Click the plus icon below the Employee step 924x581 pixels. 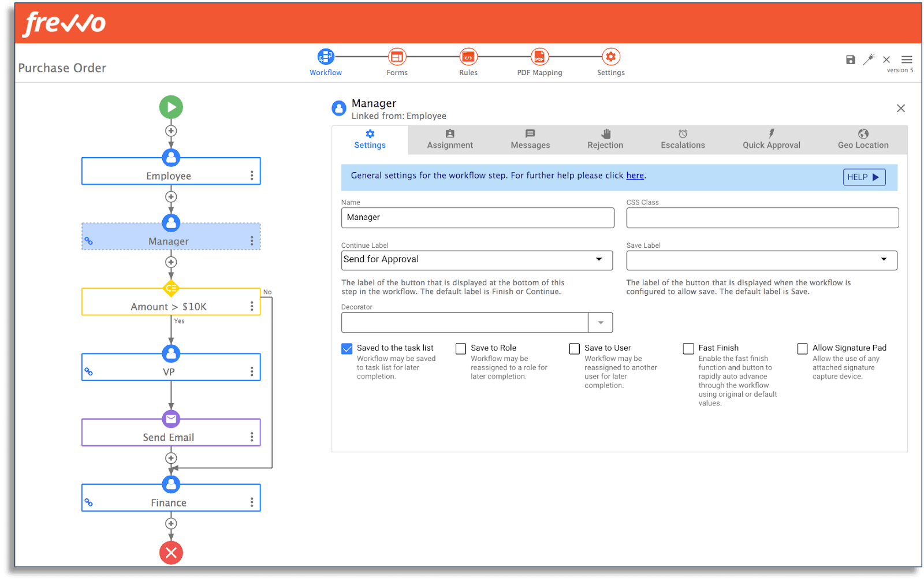pyautogui.click(x=170, y=196)
